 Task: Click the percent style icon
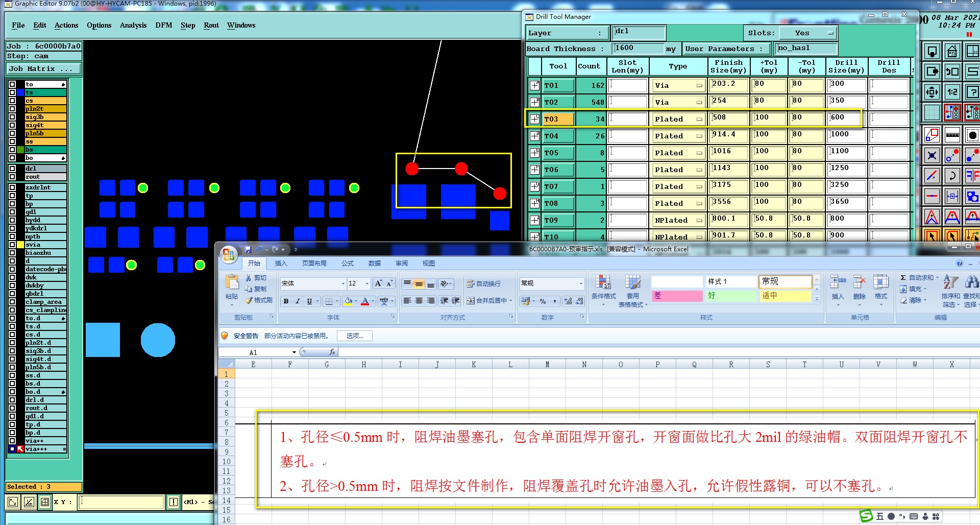[543, 301]
